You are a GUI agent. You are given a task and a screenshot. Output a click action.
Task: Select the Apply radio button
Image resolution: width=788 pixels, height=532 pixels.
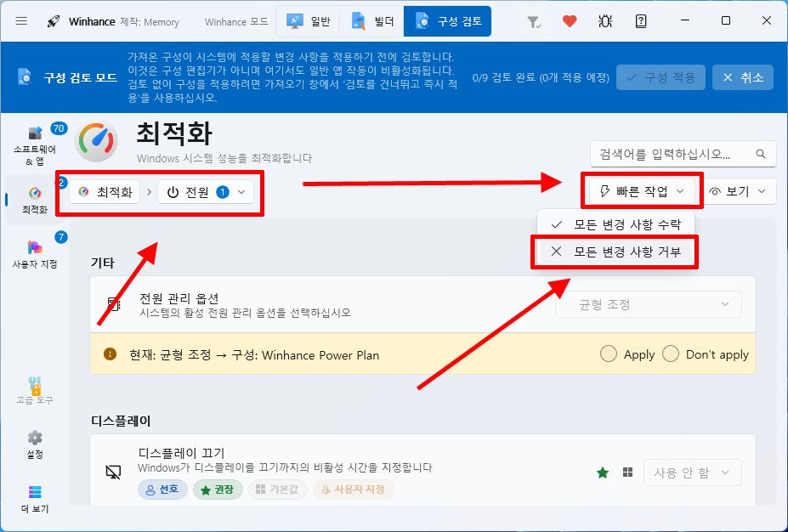click(x=608, y=354)
